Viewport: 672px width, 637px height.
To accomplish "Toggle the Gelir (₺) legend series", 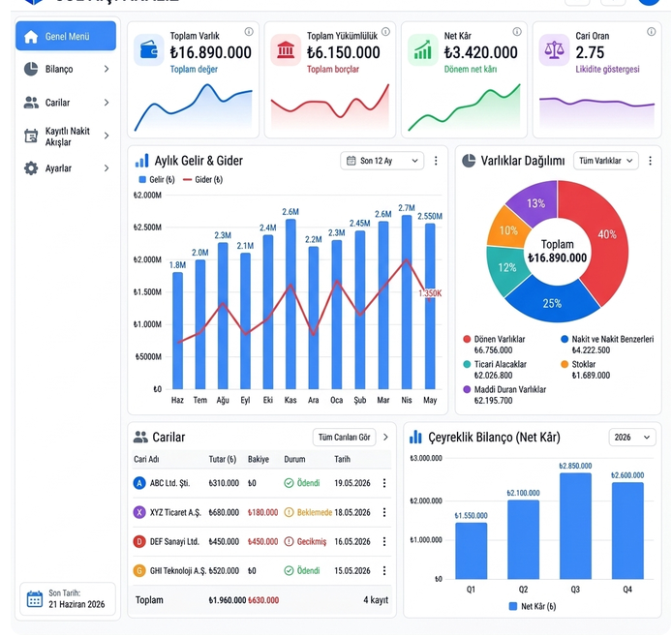I will pyautogui.click(x=157, y=179).
